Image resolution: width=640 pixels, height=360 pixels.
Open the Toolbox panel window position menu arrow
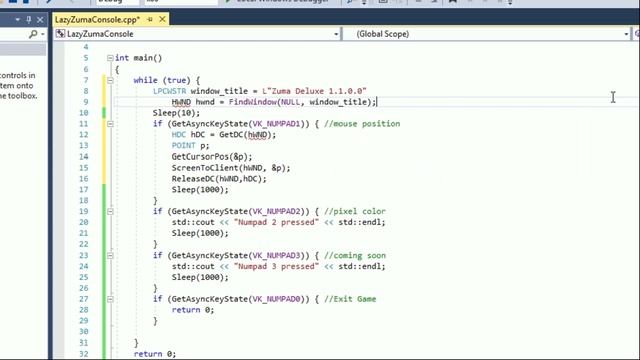(x=17, y=20)
